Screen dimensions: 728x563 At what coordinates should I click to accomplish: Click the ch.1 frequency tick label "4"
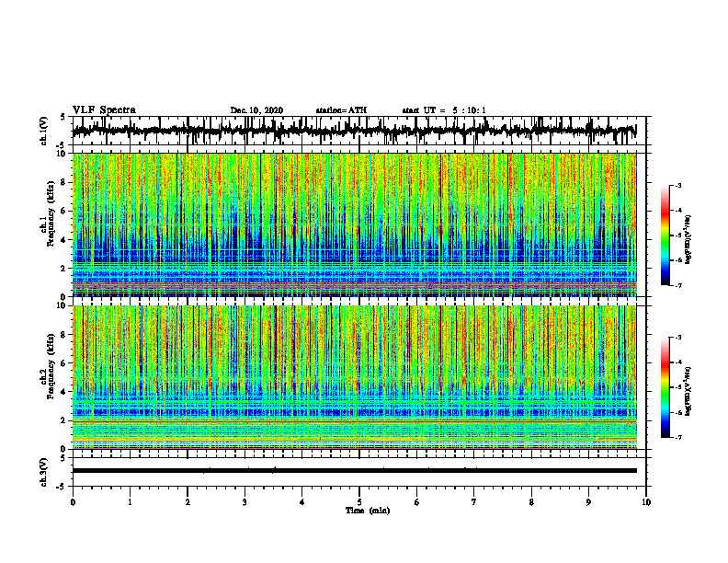click(x=63, y=240)
